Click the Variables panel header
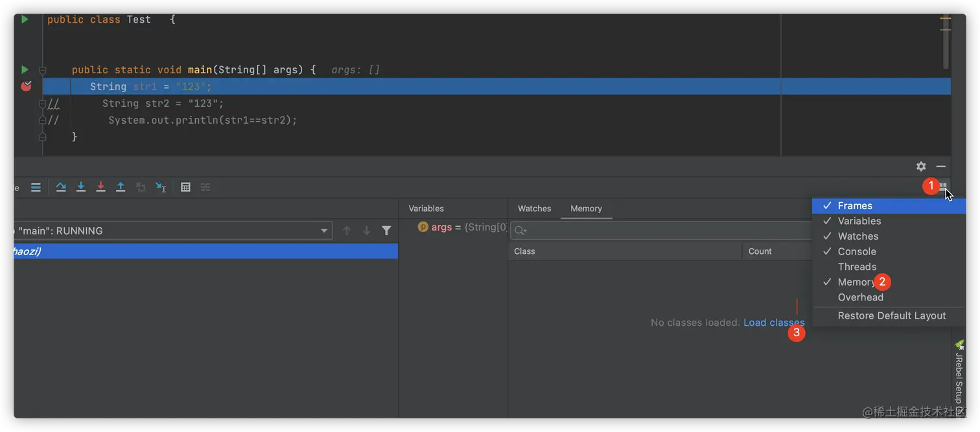The width and height of the screenshot is (980, 432). [426, 209]
